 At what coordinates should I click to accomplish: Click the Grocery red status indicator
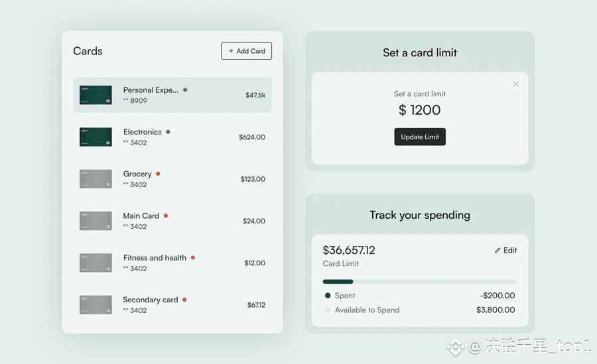(158, 174)
